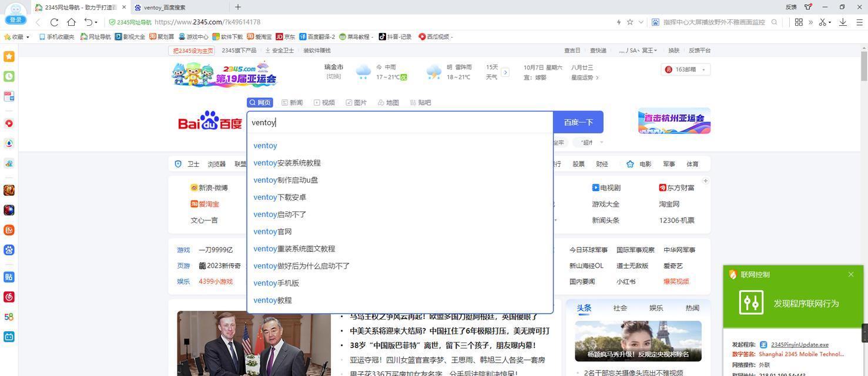The height and width of the screenshot is (376, 868).
Task: Open the 12306·机票 site link
Action: click(x=676, y=220)
